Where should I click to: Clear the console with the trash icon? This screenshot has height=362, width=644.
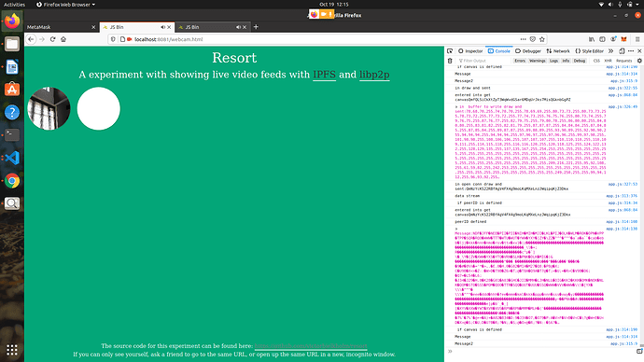point(450,61)
